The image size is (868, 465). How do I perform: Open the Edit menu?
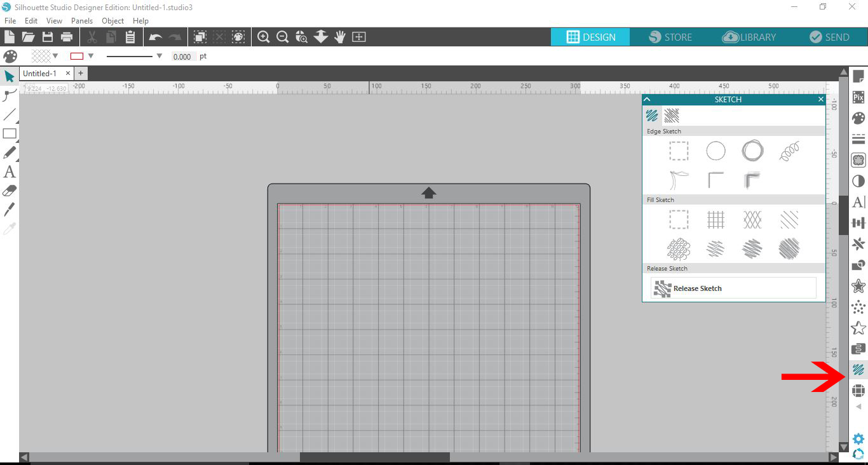pyautogui.click(x=31, y=21)
